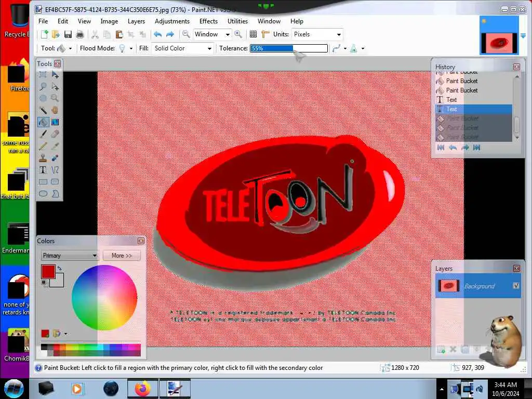
Task: Select the Gradient tool
Action: tap(55, 122)
